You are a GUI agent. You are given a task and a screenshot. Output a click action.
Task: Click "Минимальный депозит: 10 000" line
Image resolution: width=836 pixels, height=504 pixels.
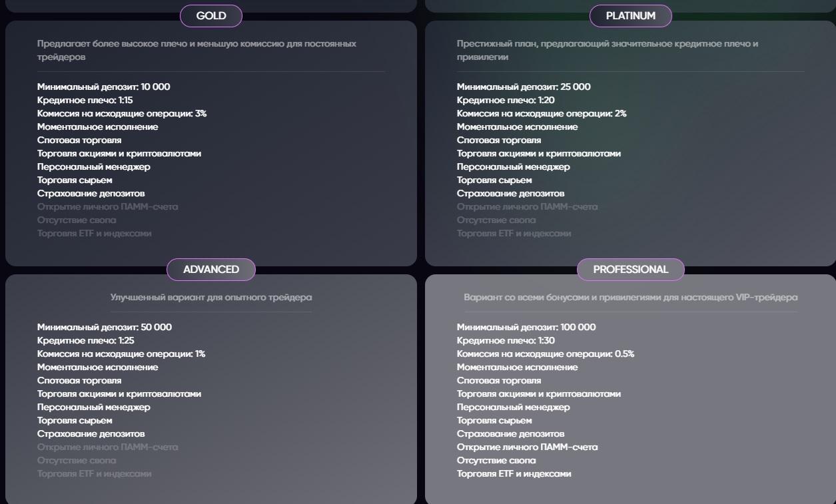pyautogui.click(x=104, y=87)
